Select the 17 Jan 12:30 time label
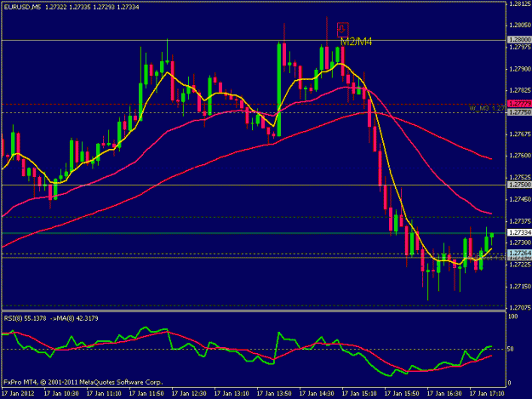Screen dimensions: 532x399 [x=189, y=394]
